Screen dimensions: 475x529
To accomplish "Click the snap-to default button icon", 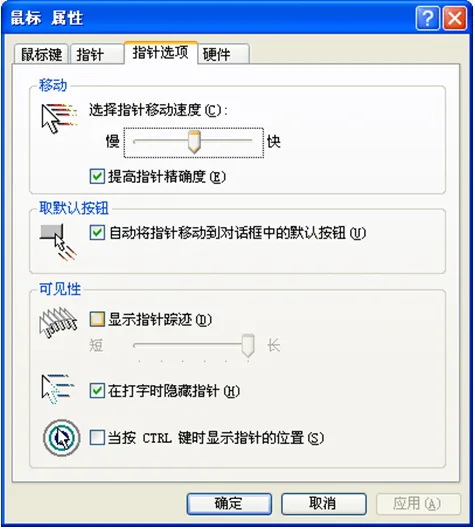I will 58,241.
